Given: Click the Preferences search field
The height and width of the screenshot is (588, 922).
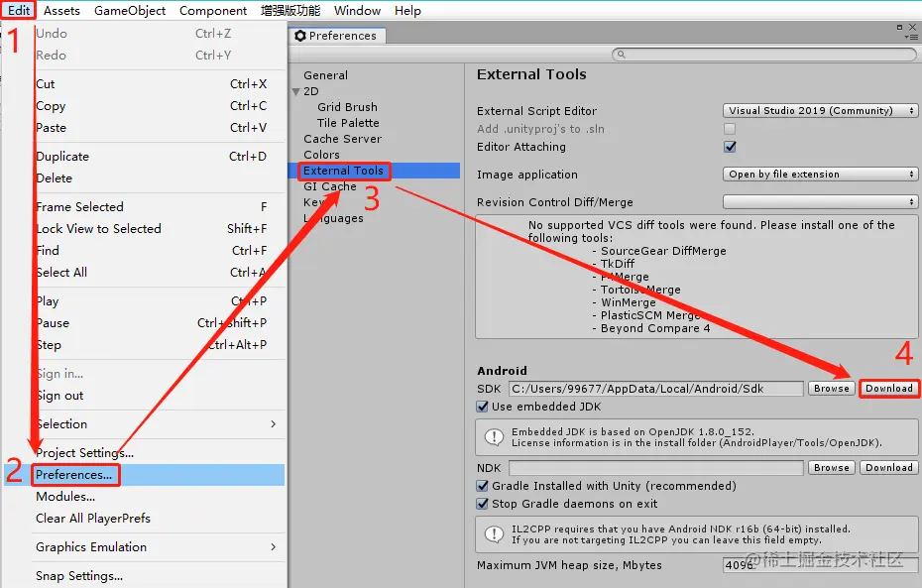Looking at the screenshot, I should pos(763,55).
